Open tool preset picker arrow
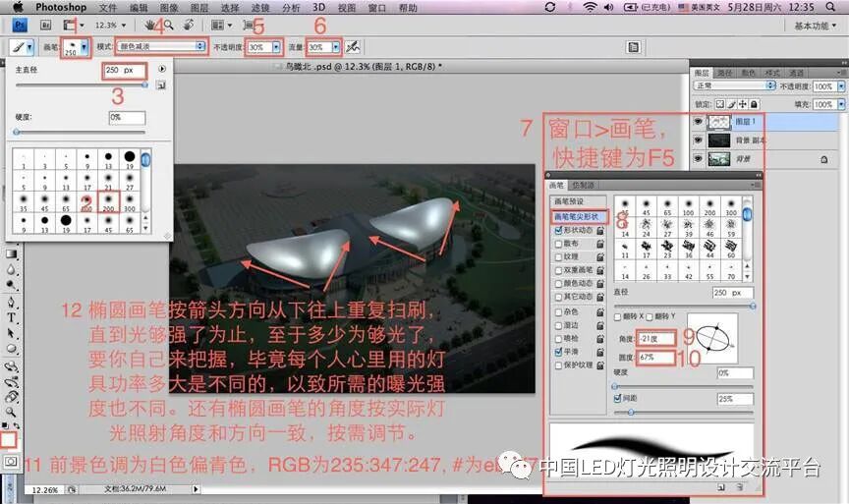 [x=29, y=47]
